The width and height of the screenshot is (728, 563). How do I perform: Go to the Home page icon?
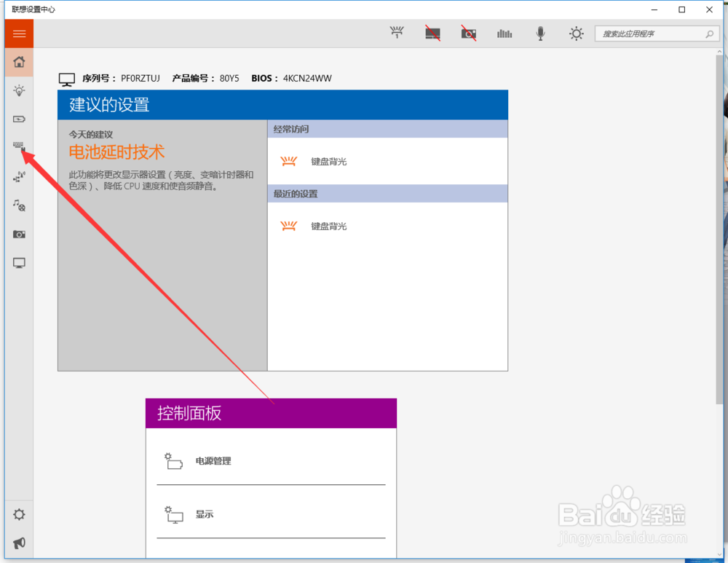point(19,62)
